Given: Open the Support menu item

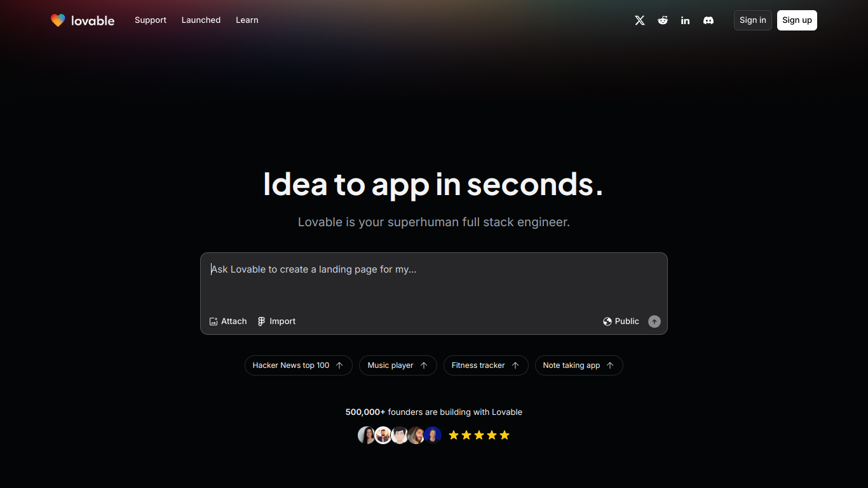Looking at the screenshot, I should tap(151, 20).
